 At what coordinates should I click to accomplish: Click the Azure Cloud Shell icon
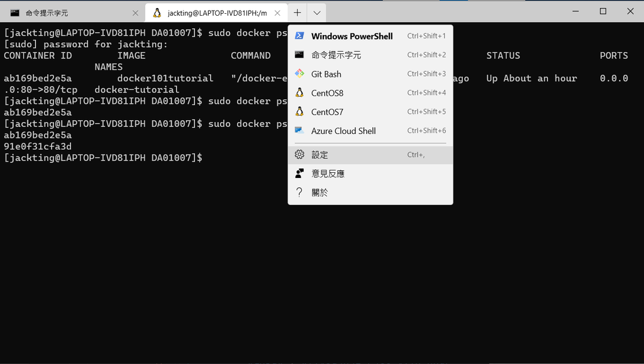(299, 131)
